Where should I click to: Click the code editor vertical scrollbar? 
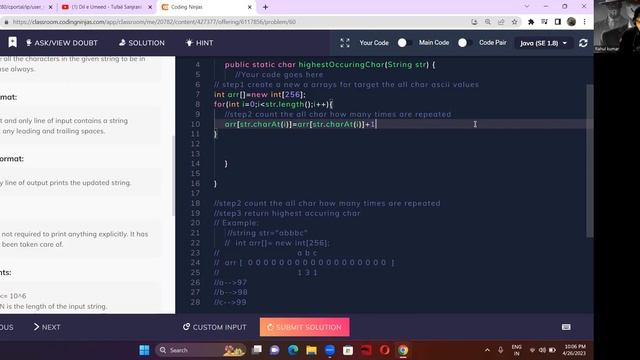tap(590, 161)
